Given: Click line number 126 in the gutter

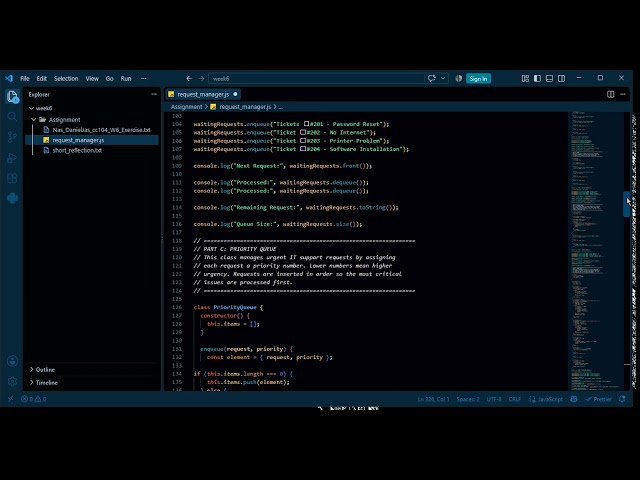Looking at the screenshot, I should [x=177, y=307].
